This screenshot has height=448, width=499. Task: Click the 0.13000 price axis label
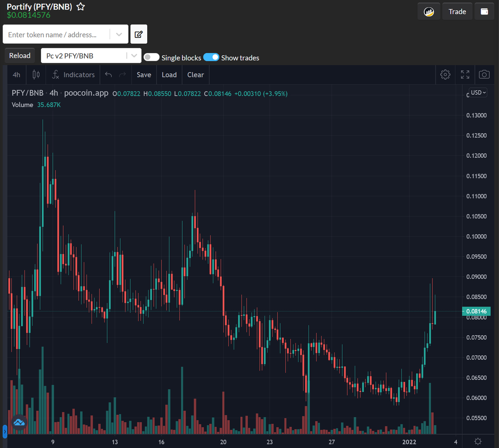point(477,115)
